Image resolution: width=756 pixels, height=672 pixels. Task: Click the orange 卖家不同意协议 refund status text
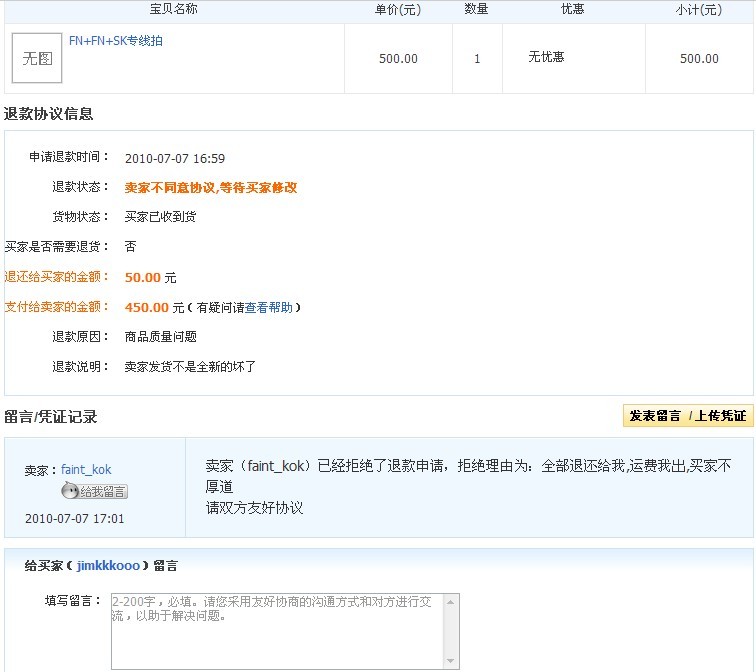tap(210, 188)
